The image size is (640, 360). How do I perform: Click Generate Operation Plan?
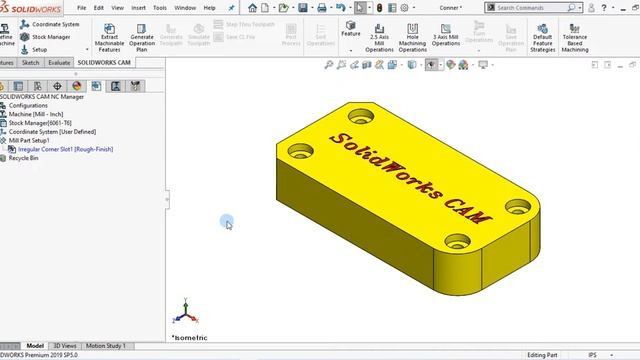pos(142,38)
